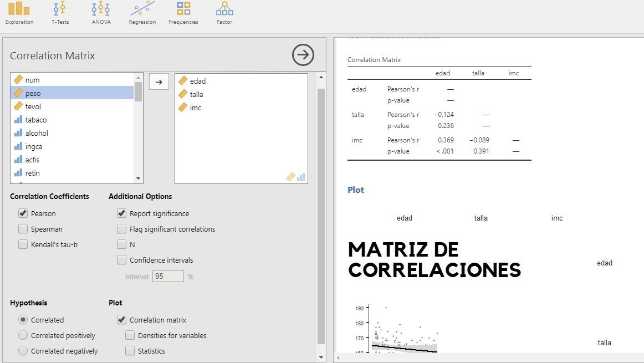Screen dimensions: 644x363
Task: Open the T-Tests analysis menu
Action: 60,13
